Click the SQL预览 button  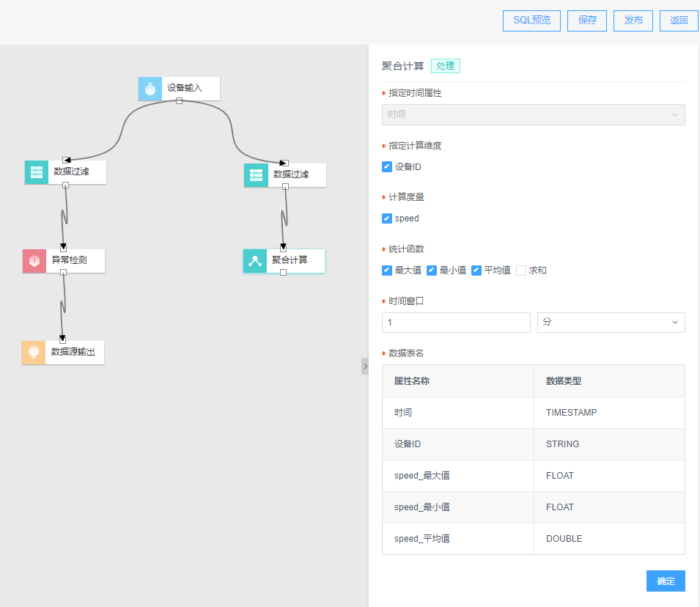531,21
